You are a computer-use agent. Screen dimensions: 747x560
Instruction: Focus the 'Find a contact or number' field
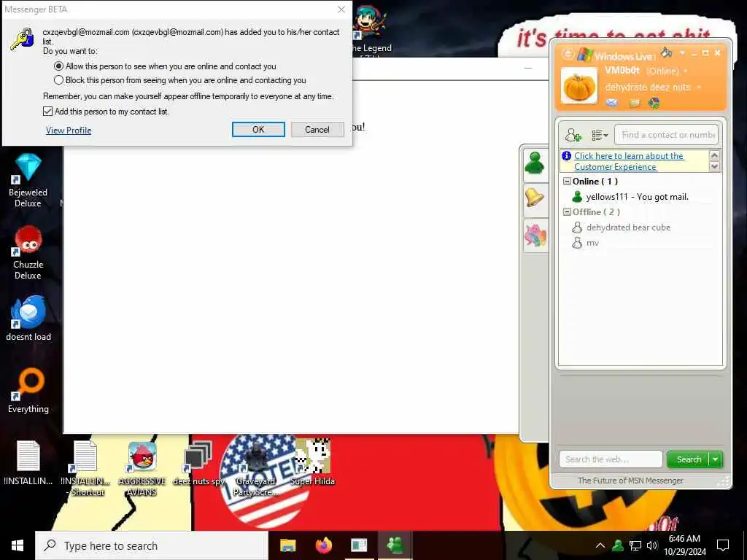tap(666, 135)
